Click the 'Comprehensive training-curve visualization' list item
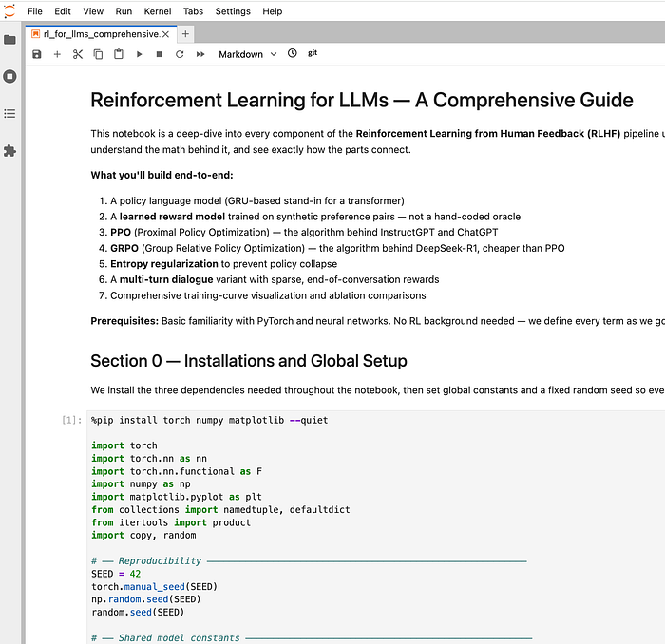The image size is (665, 644). [268, 295]
